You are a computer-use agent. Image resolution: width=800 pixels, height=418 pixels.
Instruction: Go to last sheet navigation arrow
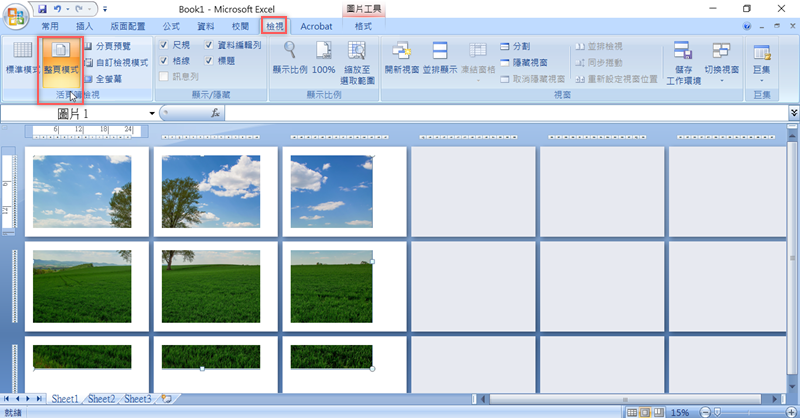39,399
